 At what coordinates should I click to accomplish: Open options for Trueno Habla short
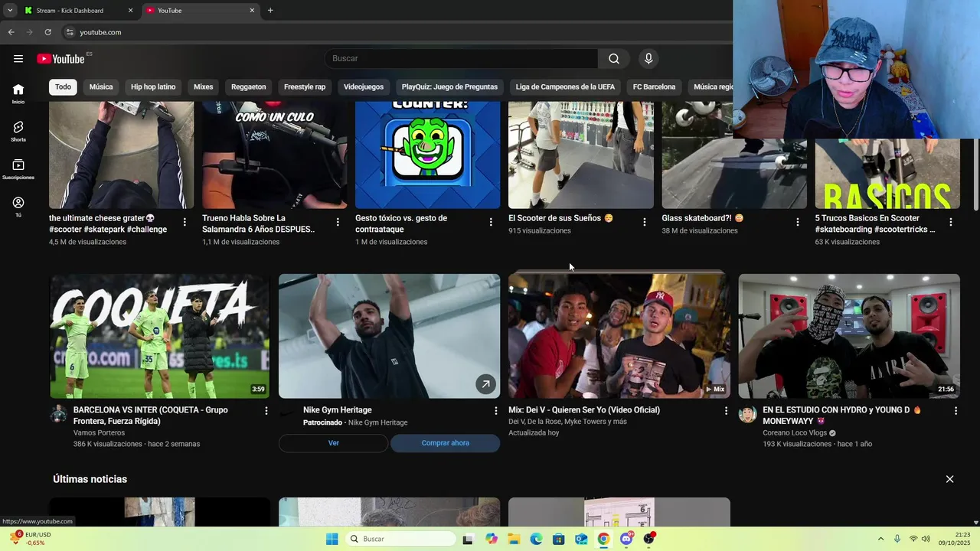pos(338,222)
